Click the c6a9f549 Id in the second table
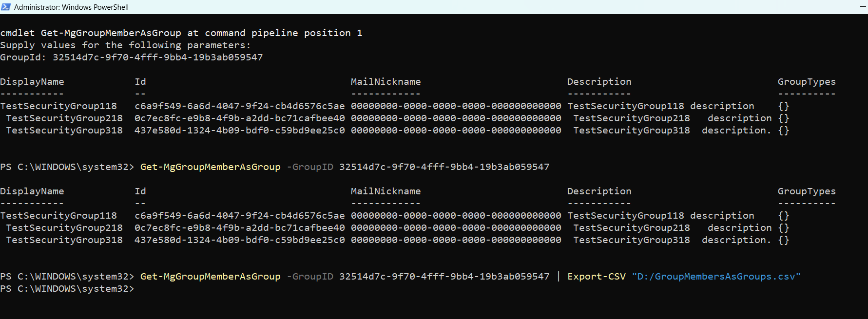 click(239, 216)
